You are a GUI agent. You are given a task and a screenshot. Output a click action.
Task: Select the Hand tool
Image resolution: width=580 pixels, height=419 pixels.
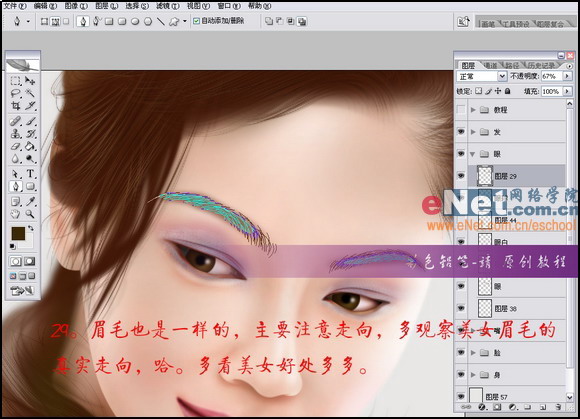pos(16,214)
